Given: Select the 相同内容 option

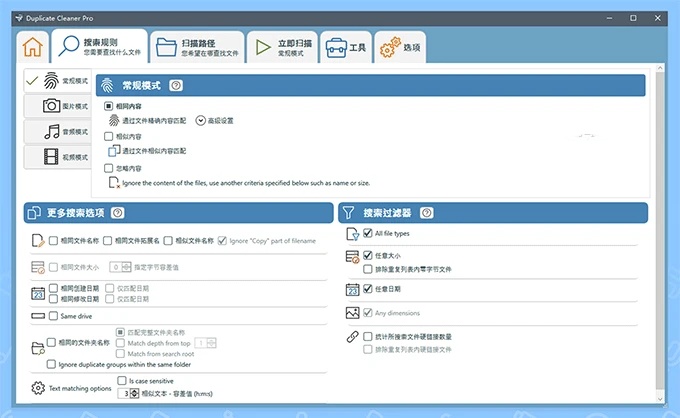Looking at the screenshot, I should point(108,106).
